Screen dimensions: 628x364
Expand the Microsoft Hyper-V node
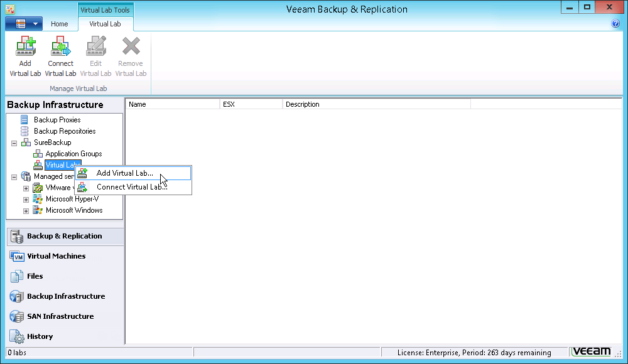point(26,200)
